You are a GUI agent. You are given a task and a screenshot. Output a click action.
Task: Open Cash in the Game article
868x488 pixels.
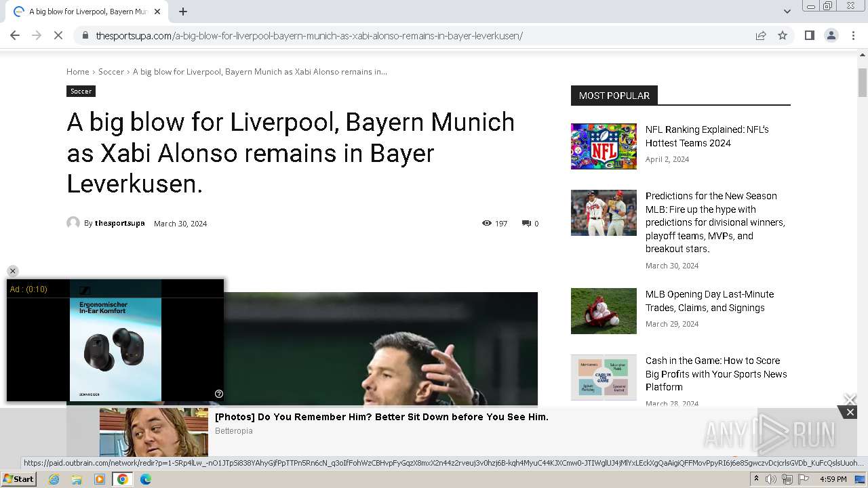[716, 374]
